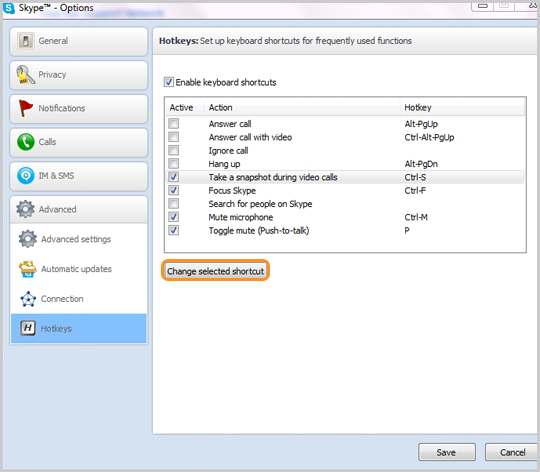540x472 pixels.
Task: Uncheck the Focus Skype checkbox
Action: (x=174, y=190)
